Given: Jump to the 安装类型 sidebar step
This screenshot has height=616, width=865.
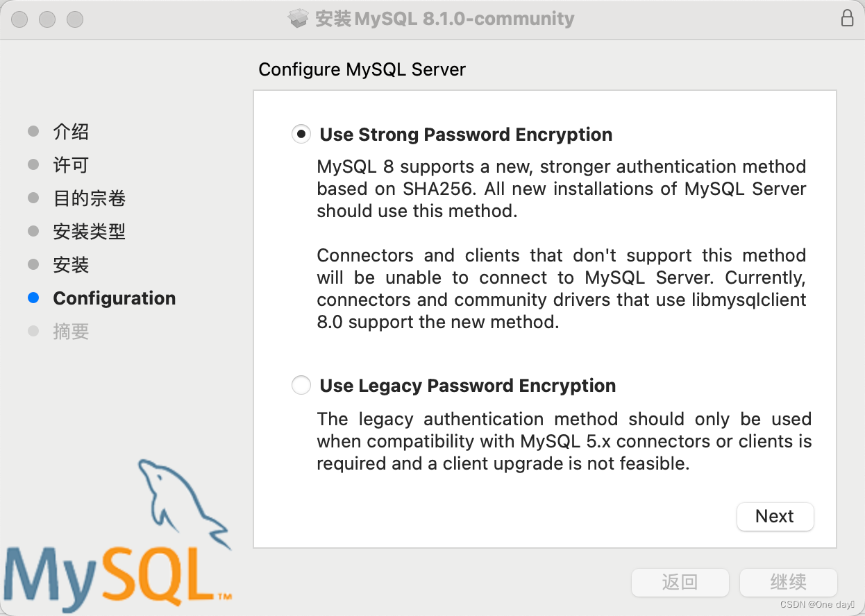Looking at the screenshot, I should pos(89,232).
